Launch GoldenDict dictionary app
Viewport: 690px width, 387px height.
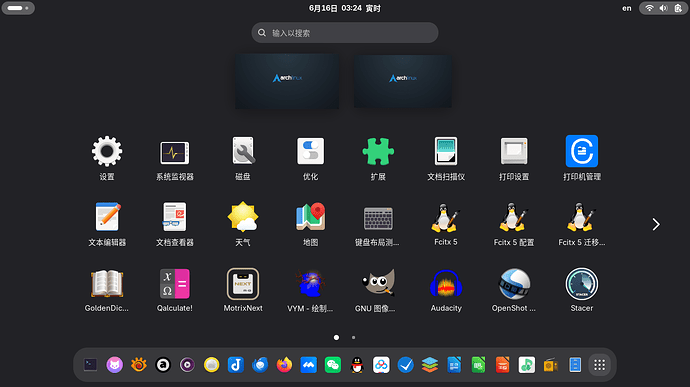pyautogui.click(x=107, y=284)
